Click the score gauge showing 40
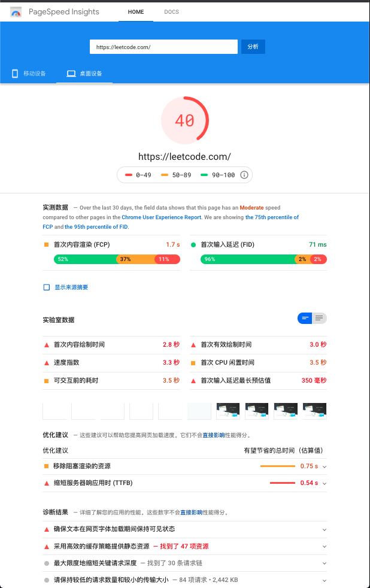This screenshot has height=588, width=370. click(x=185, y=120)
